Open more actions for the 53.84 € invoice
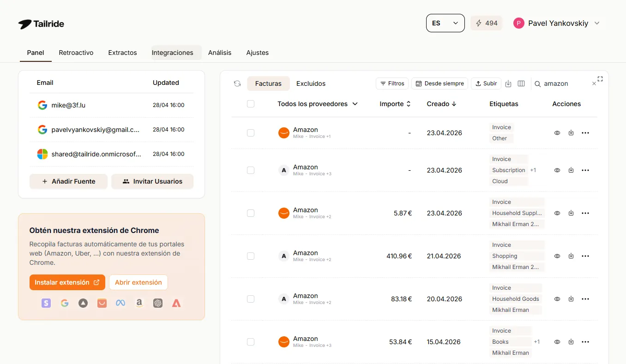This screenshot has width=626, height=364. coord(585,342)
